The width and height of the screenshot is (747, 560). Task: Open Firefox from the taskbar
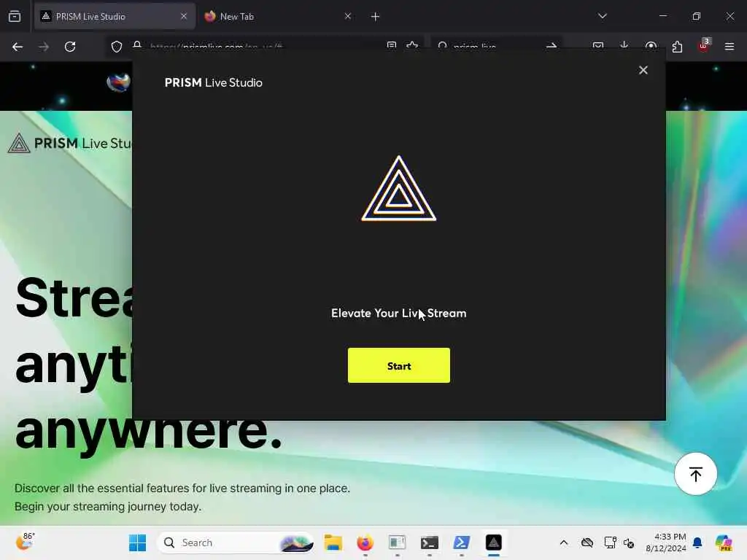pyautogui.click(x=365, y=542)
